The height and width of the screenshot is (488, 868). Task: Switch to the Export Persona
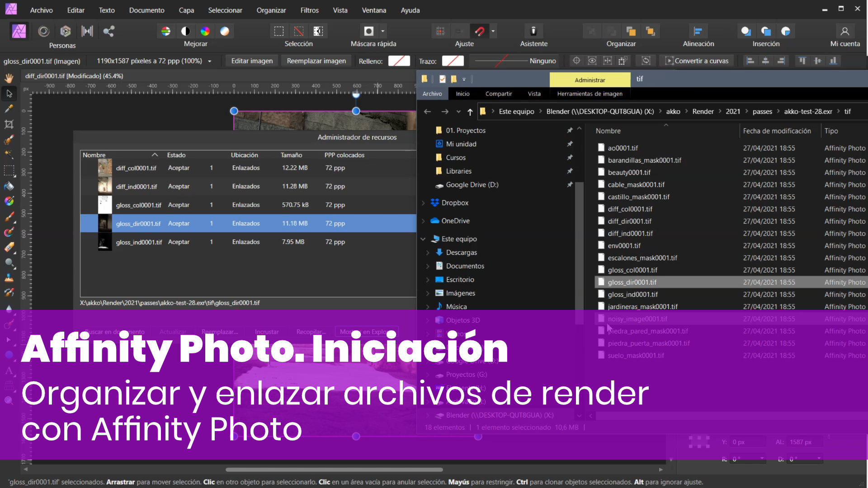108,31
